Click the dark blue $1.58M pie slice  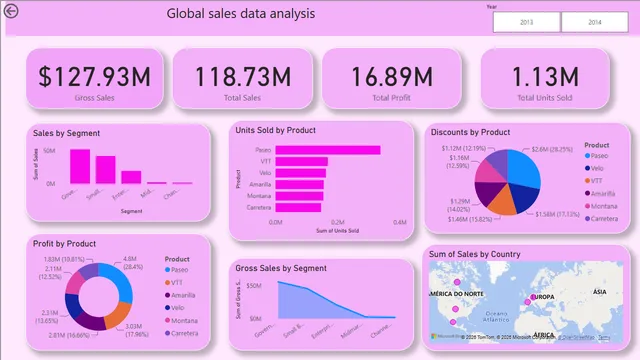(x=524, y=198)
